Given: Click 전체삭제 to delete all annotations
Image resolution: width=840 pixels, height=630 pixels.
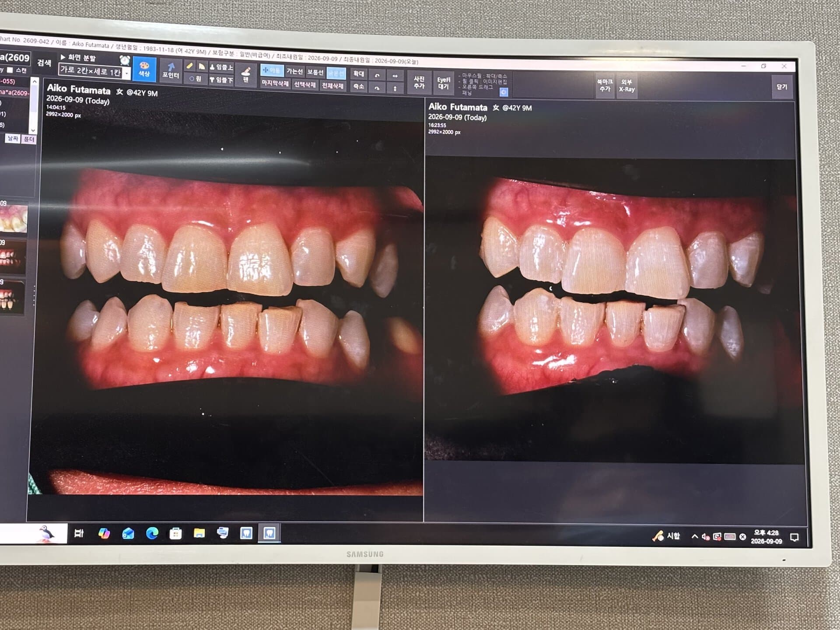Looking at the screenshot, I should [332, 86].
